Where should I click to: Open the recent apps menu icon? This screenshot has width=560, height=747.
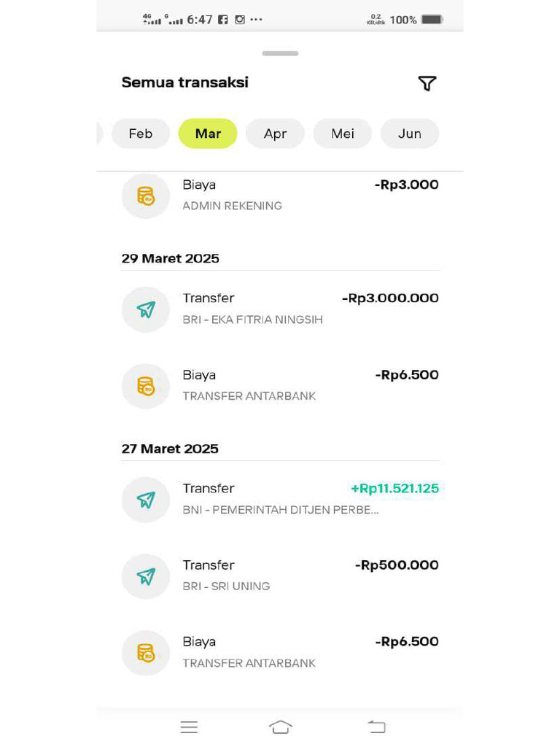pos(189,727)
